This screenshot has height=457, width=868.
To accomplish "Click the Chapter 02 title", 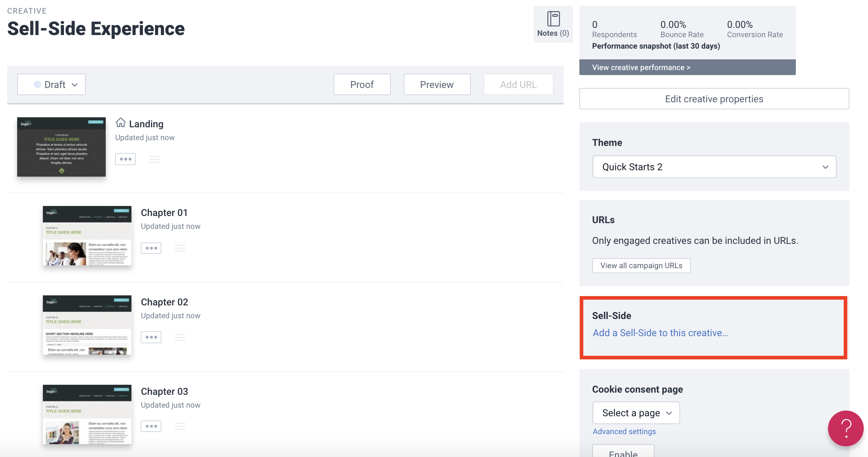I will tap(164, 302).
